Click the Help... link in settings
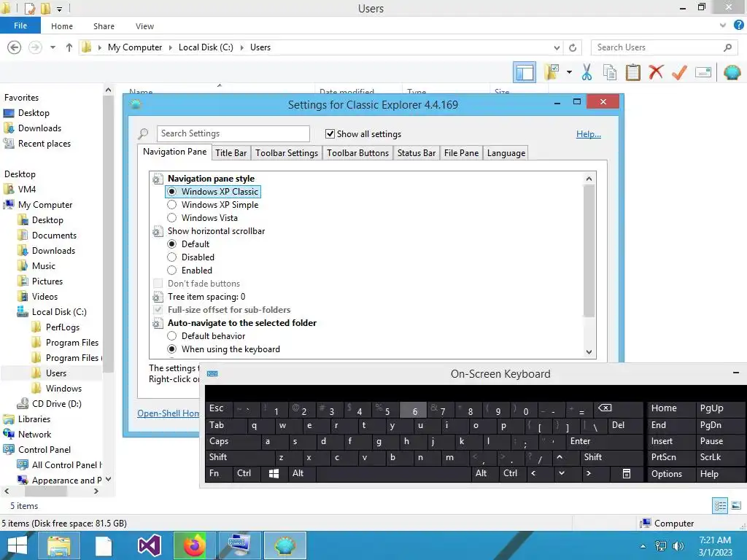 [589, 134]
